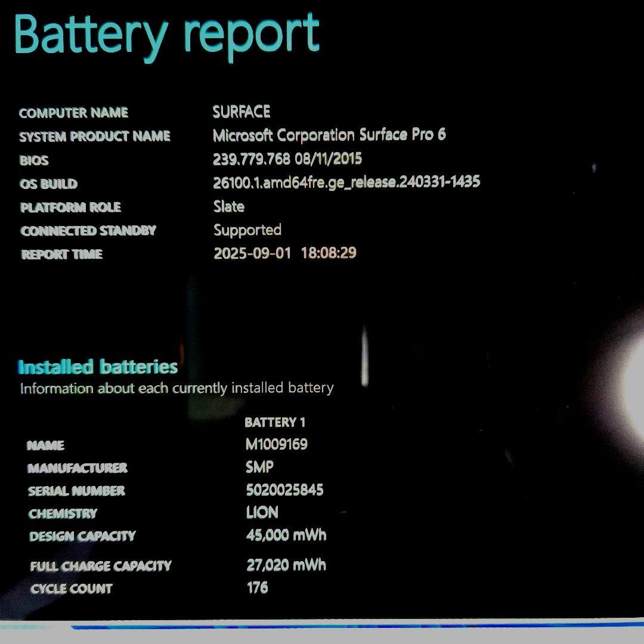Screen dimensions: 644x644
Task: Click the Supported connected standby value
Action: 247,230
